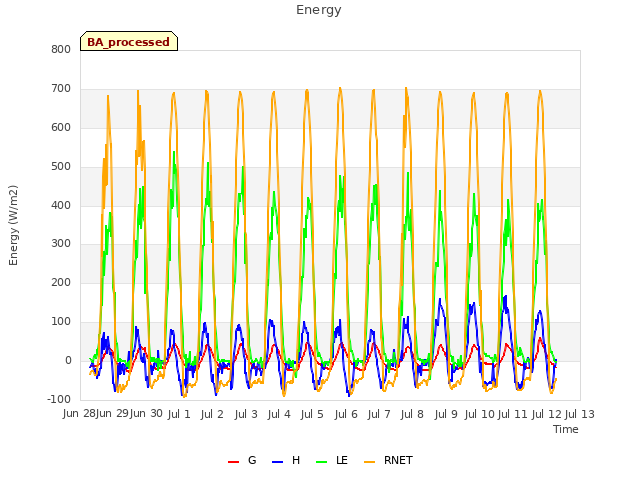Click the Jul 2 date tick label
The height and width of the screenshot is (480, 640).
tap(212, 414)
